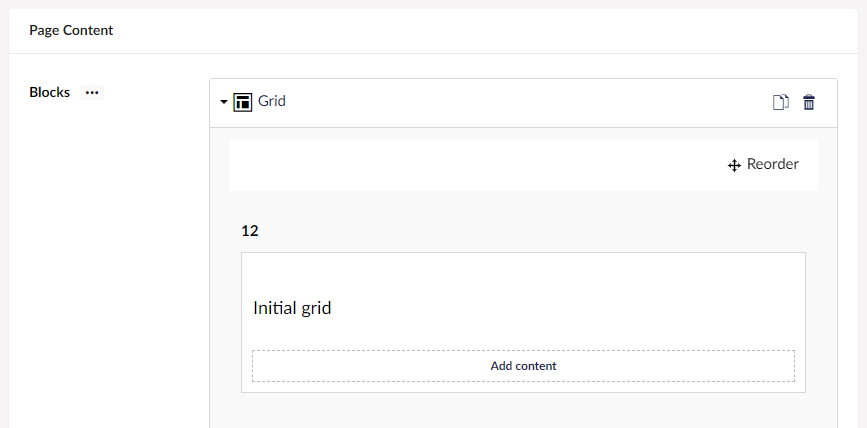Viewport: 867px width, 428px height.
Task: Click the Blocks property label
Action: click(49, 92)
